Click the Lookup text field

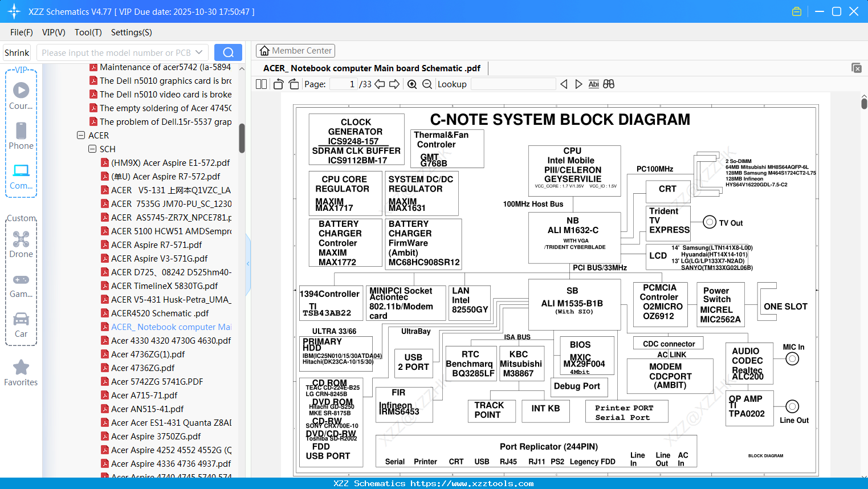[514, 84]
